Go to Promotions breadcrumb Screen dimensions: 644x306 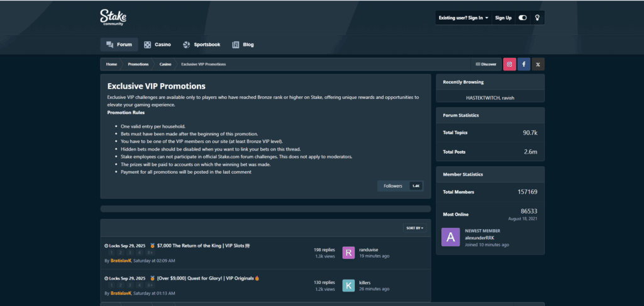(138, 64)
